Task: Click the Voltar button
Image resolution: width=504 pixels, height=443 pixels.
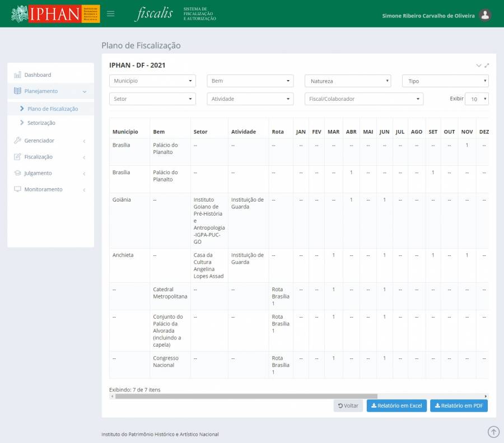Action: 348,405
